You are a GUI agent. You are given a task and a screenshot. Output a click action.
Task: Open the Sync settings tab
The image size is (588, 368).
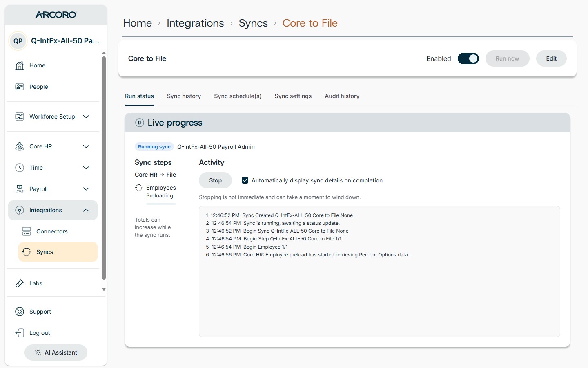click(x=293, y=96)
